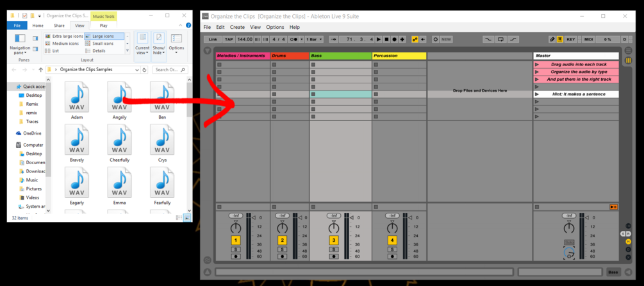
Task: Open the Options menu in Ableton Live
Action: 275,27
